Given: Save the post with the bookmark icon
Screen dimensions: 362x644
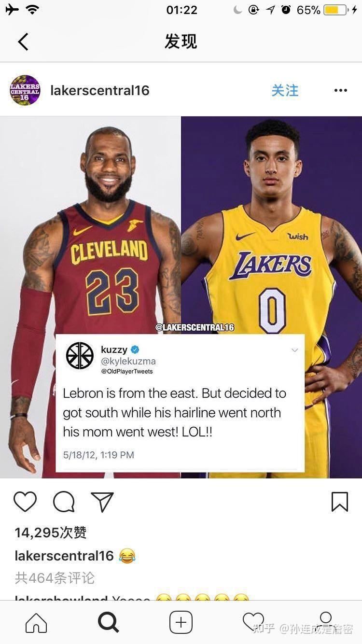Looking at the screenshot, I should [340, 502].
